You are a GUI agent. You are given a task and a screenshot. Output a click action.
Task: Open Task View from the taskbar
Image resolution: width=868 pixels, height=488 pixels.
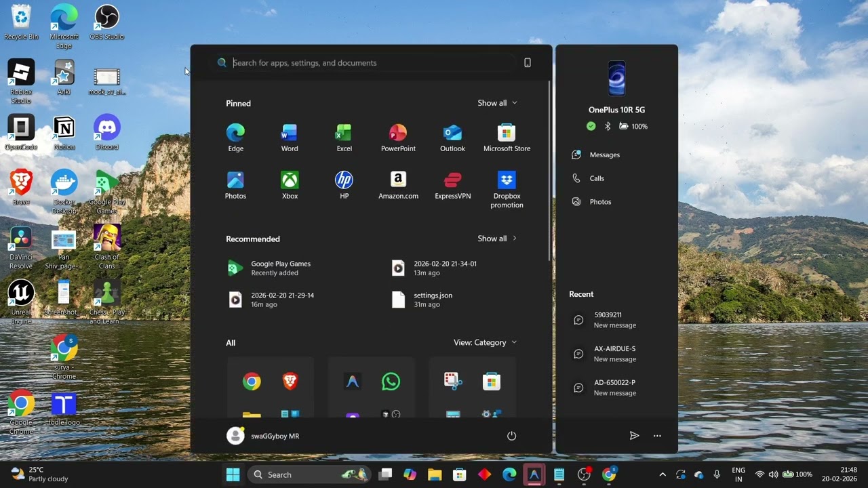tap(385, 474)
